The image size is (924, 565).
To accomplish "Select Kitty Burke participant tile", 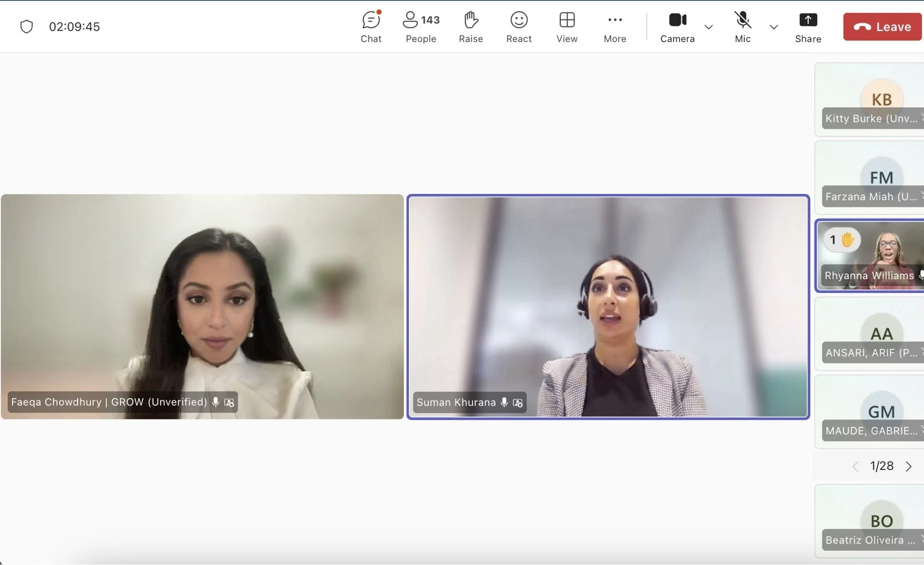I will pyautogui.click(x=869, y=99).
